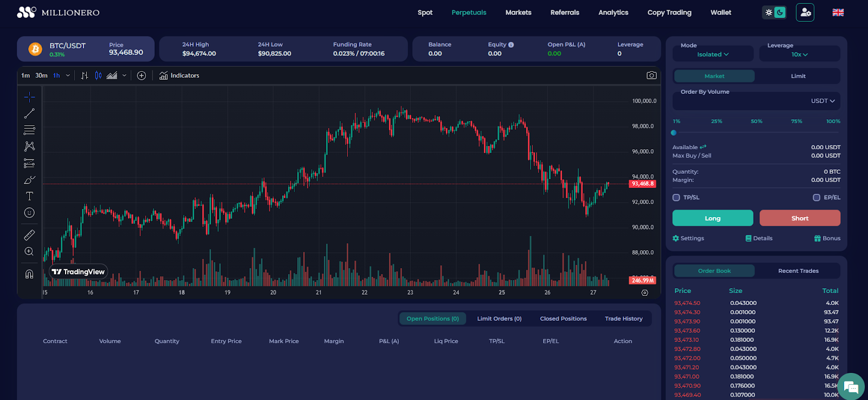Image resolution: width=868 pixels, height=400 pixels.
Task: Open the 10x leverage dropdown
Action: tap(799, 54)
